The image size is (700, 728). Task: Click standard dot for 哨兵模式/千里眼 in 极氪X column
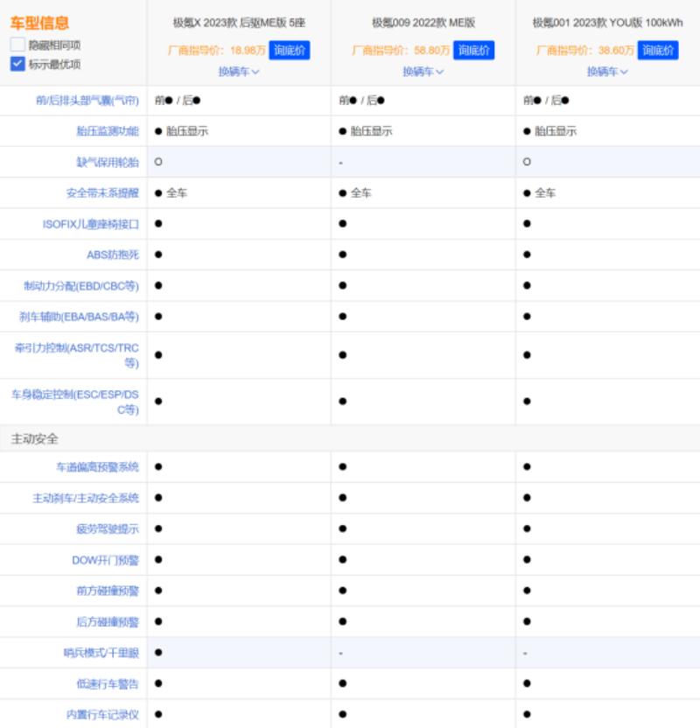158,653
